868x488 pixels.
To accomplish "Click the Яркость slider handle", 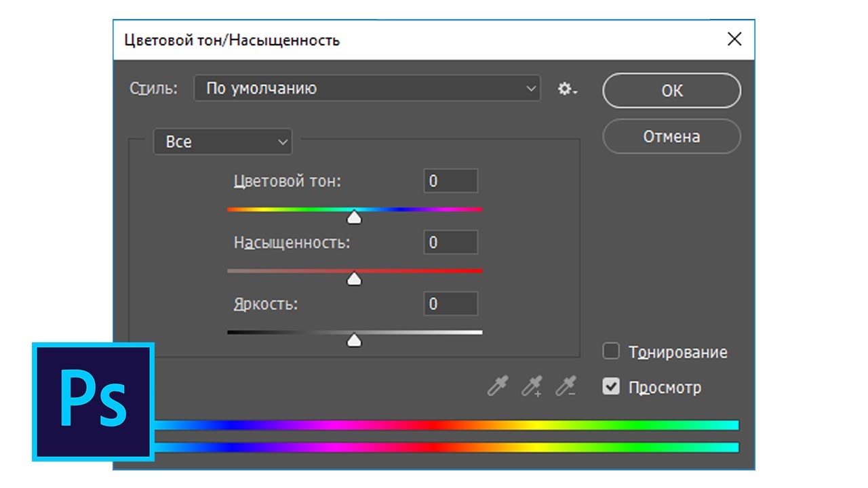I will tap(354, 340).
